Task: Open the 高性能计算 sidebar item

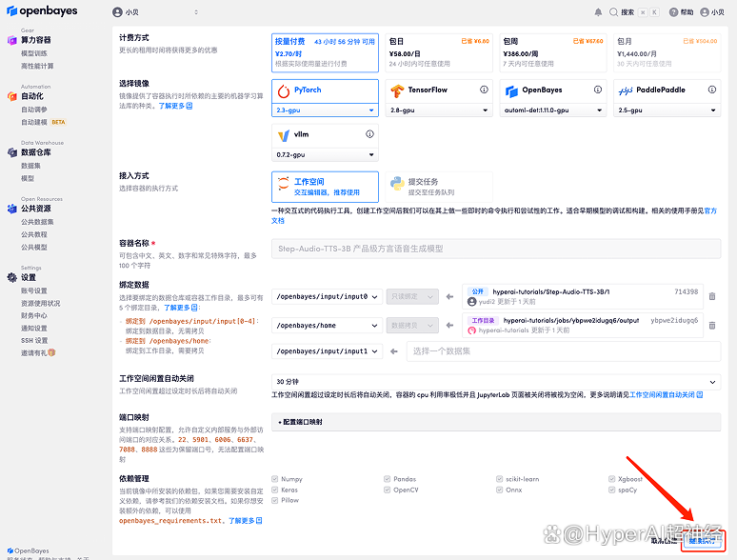Action: click(37, 66)
